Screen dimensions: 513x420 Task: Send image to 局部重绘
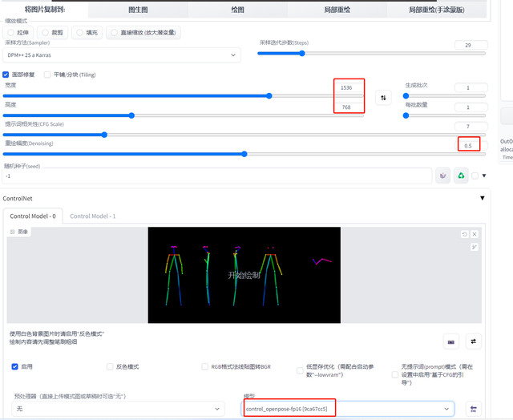pyautogui.click(x=337, y=10)
